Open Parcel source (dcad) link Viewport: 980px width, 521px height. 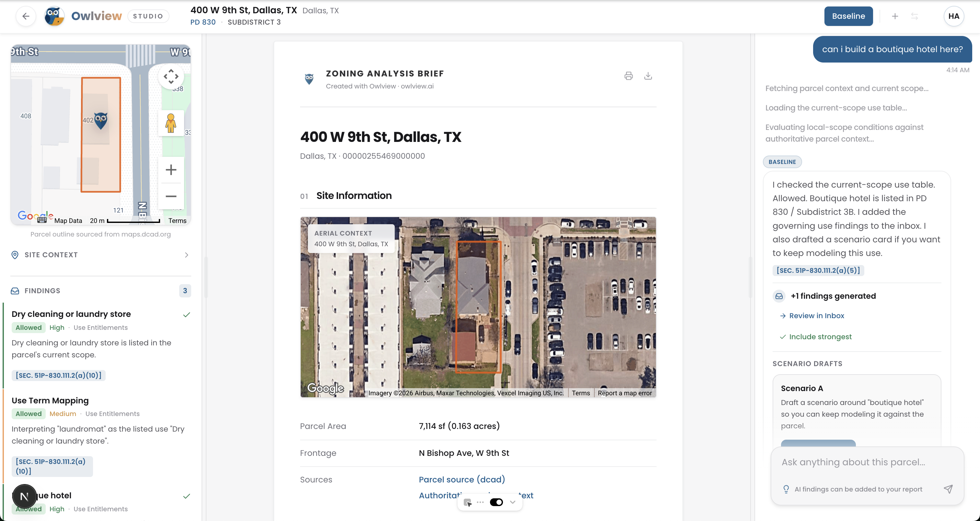tap(461, 480)
